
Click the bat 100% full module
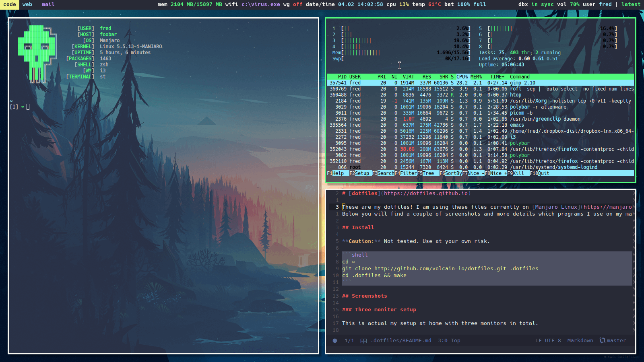[x=465, y=4]
